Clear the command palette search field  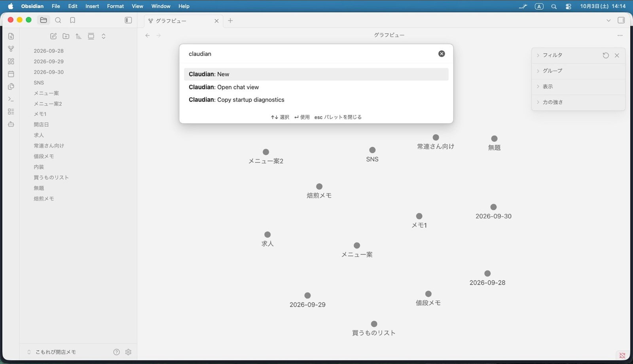coord(442,54)
